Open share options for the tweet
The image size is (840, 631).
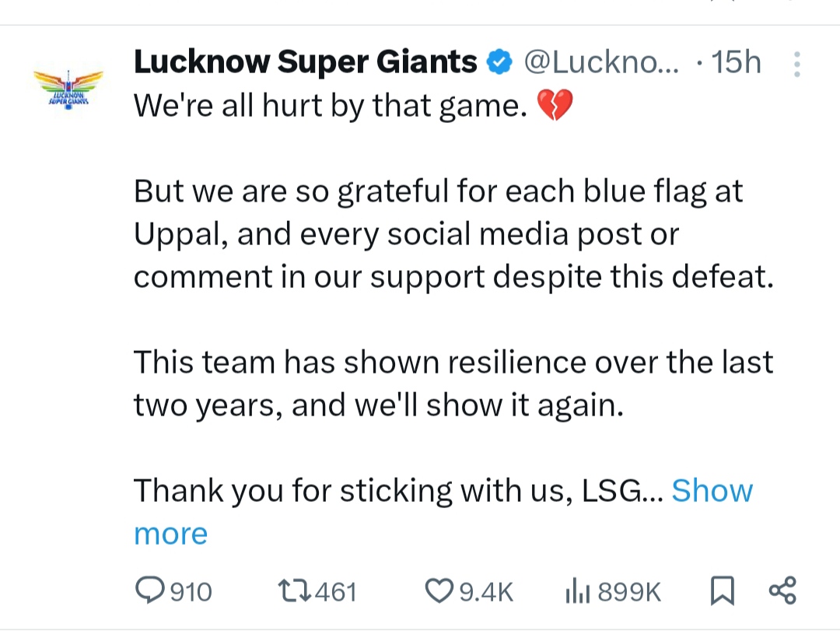tap(782, 591)
